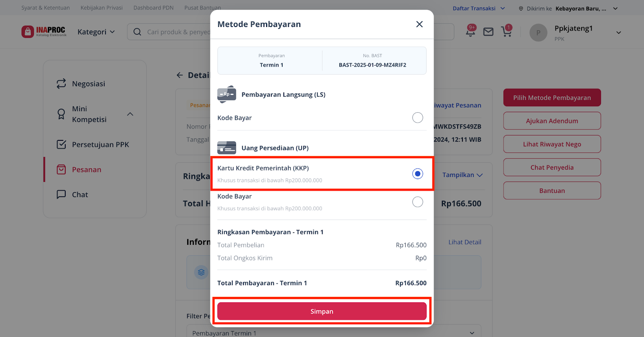The height and width of the screenshot is (337, 644).
Task: Collapse the Mini Kompetisi menu
Action: [130, 114]
